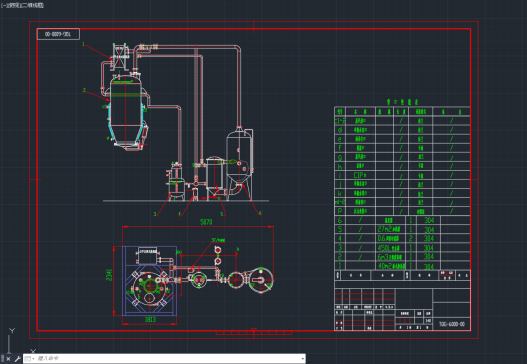
Task: Select callout number 1 near top of elevation
Action: point(83,44)
